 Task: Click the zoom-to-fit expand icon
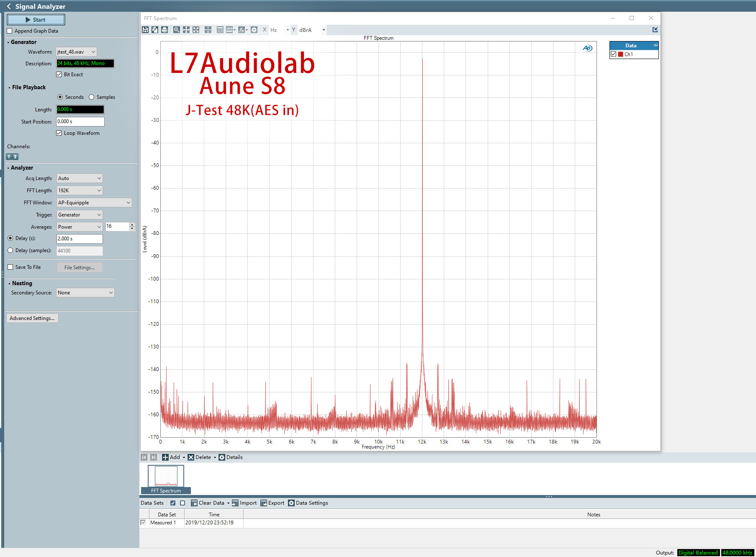[x=196, y=30]
